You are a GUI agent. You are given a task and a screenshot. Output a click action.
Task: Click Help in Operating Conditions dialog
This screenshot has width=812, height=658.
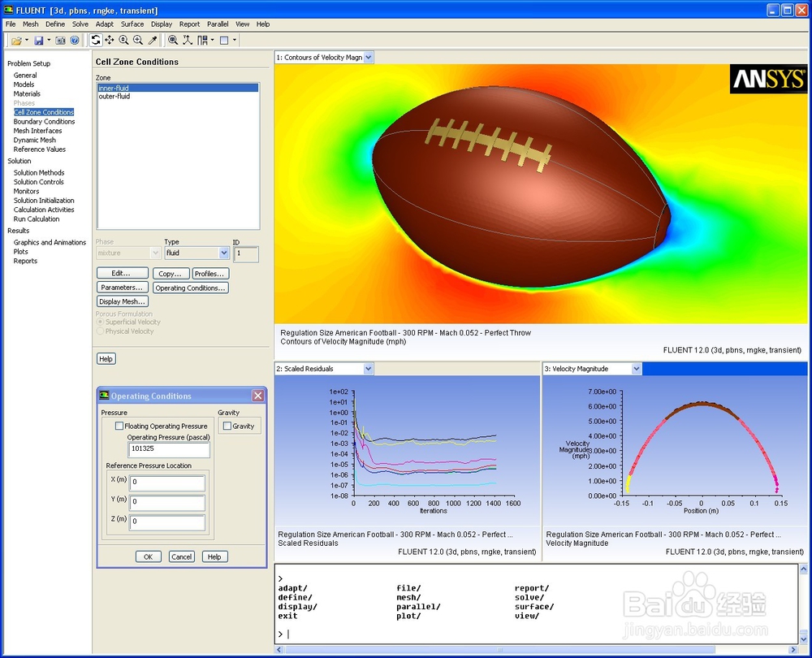pyautogui.click(x=214, y=556)
